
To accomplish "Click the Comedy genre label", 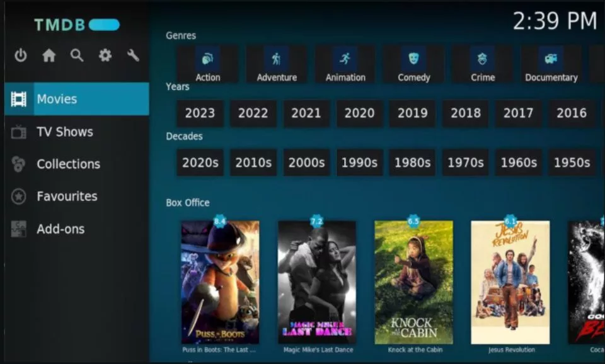I will pyautogui.click(x=414, y=77).
